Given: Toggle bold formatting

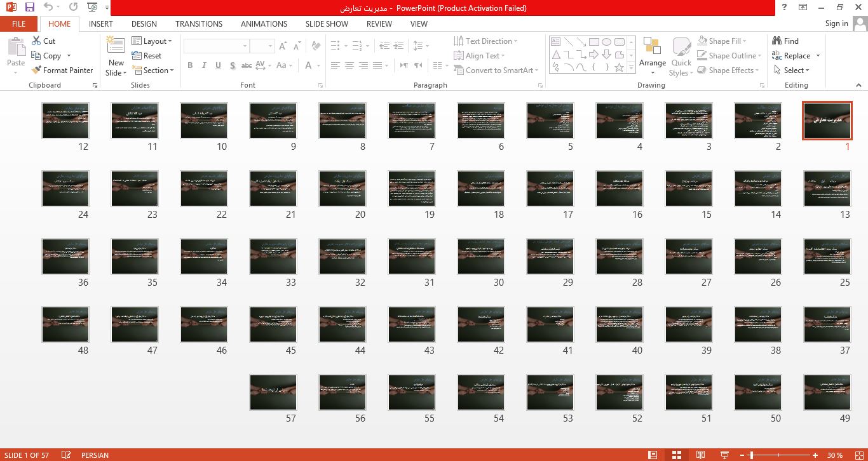Looking at the screenshot, I should pos(190,65).
